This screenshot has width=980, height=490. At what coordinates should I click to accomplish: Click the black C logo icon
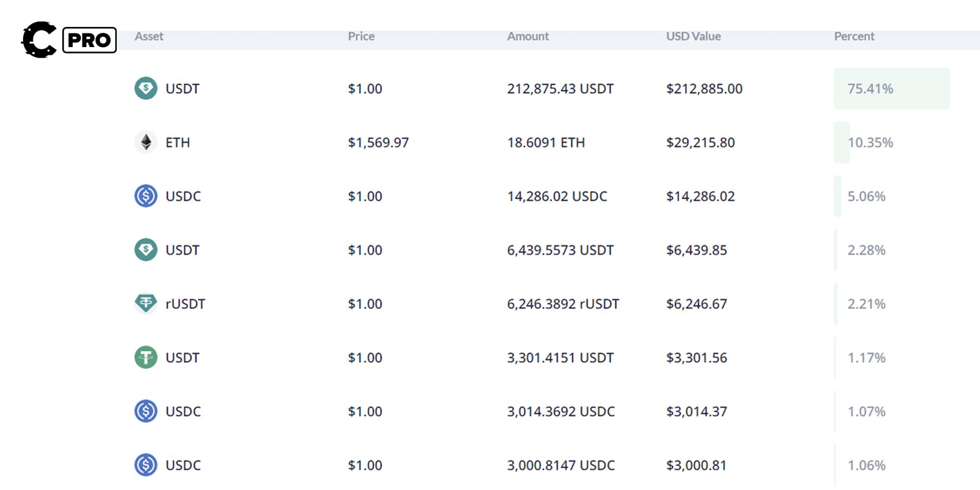[x=39, y=40]
